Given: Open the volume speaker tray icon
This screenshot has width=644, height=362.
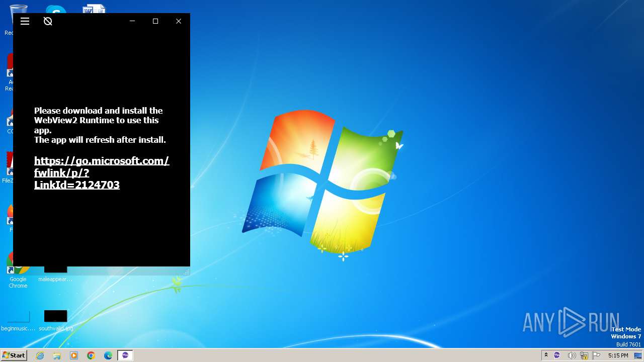Looking at the screenshot, I should [572, 355].
